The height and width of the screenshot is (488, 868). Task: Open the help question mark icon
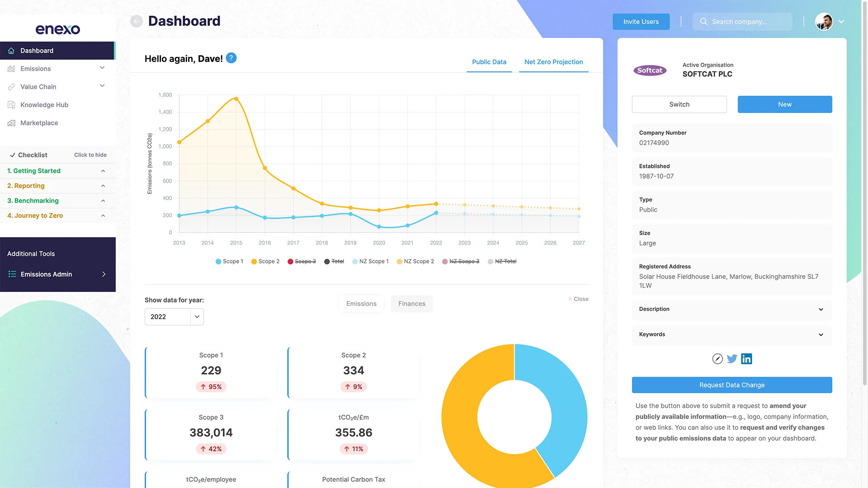click(231, 58)
